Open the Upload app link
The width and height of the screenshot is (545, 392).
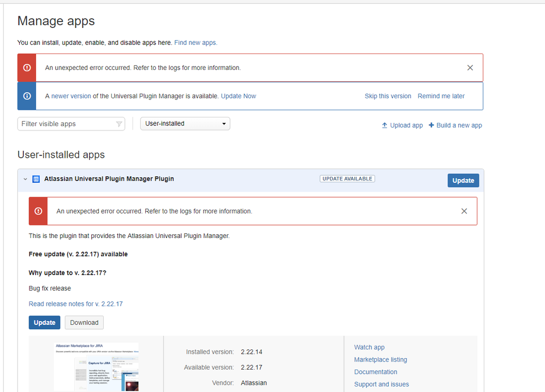406,126
